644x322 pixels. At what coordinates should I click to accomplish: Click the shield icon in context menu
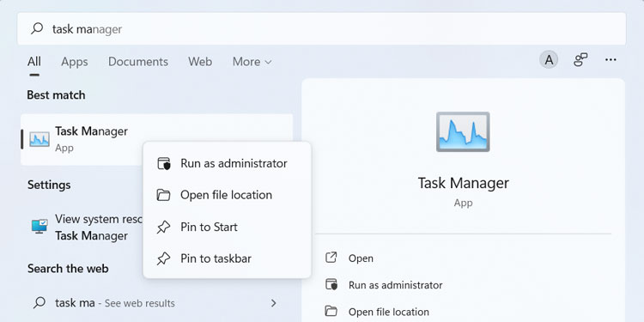click(x=164, y=163)
